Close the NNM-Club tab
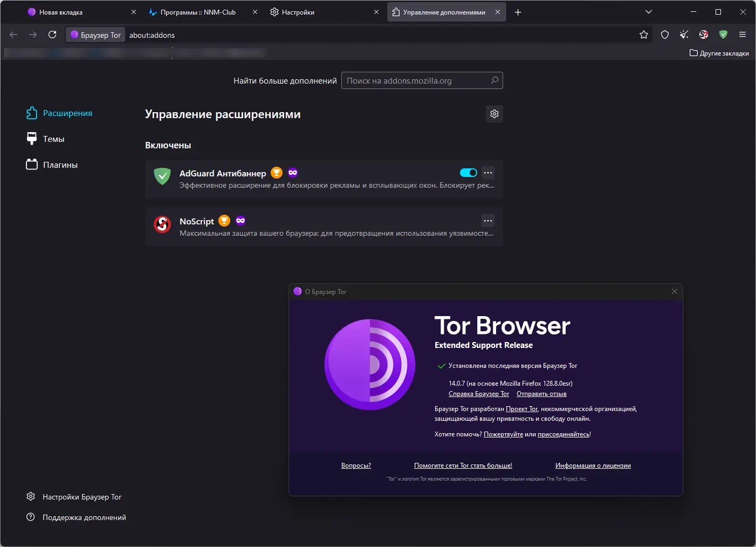The image size is (756, 547). tap(255, 12)
